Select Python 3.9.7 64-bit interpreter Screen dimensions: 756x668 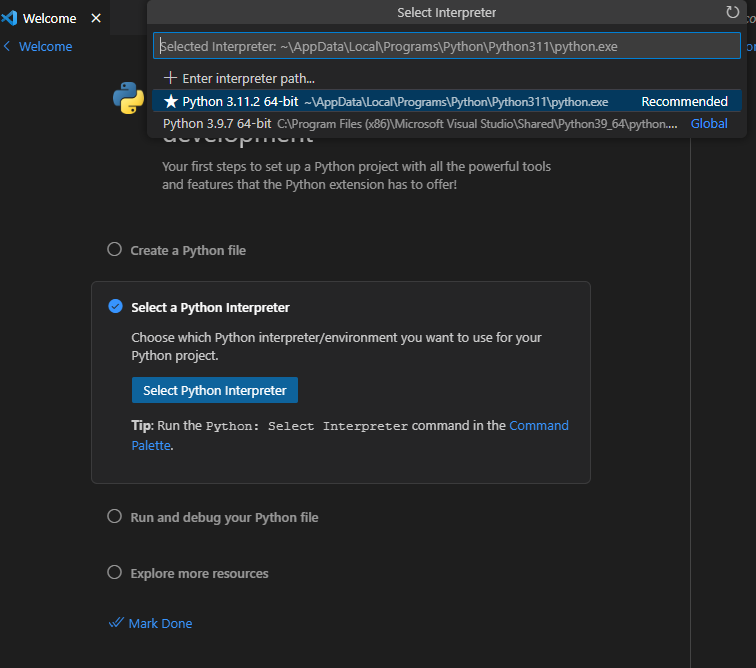tap(446, 124)
